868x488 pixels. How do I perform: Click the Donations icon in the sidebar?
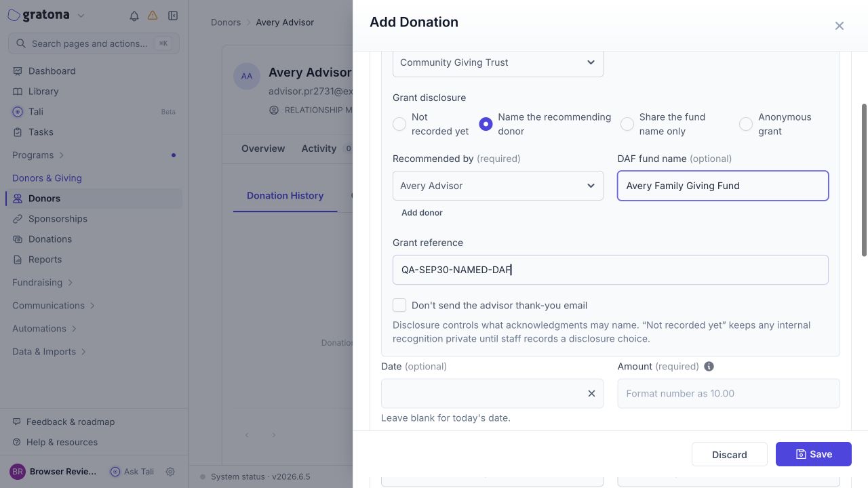[18, 239]
